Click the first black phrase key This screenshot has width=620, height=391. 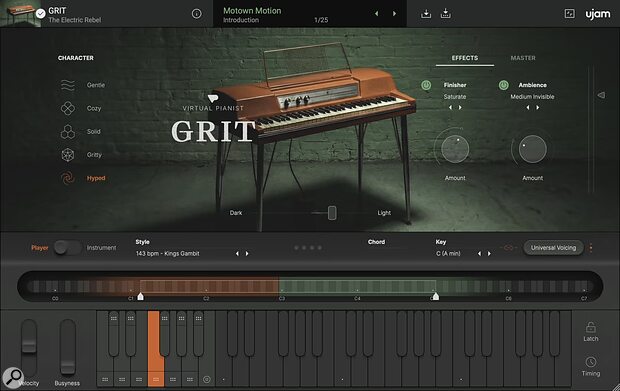[113, 333]
